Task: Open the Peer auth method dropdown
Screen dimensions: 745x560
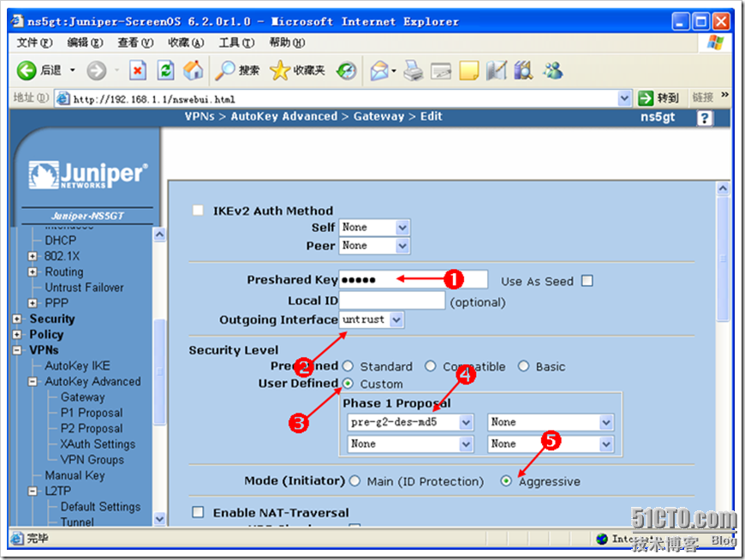Action: click(374, 246)
